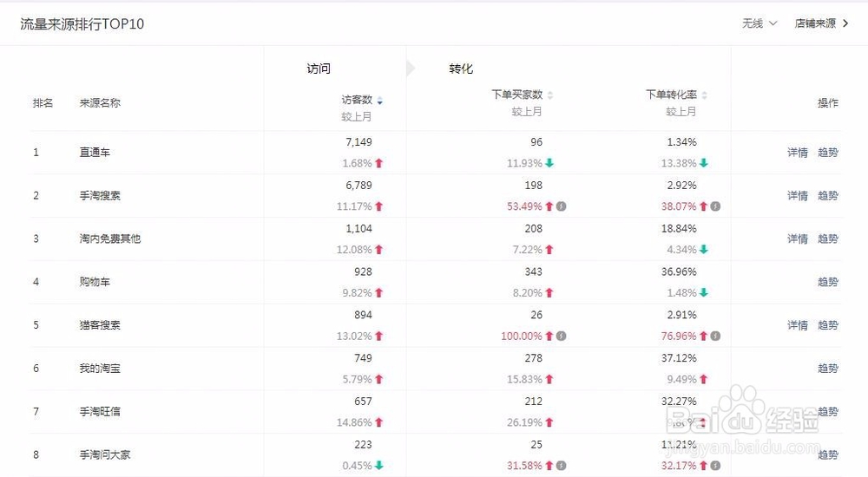Click the 猫客搜索 source name
This screenshot has width=868, height=477.
[100, 325]
